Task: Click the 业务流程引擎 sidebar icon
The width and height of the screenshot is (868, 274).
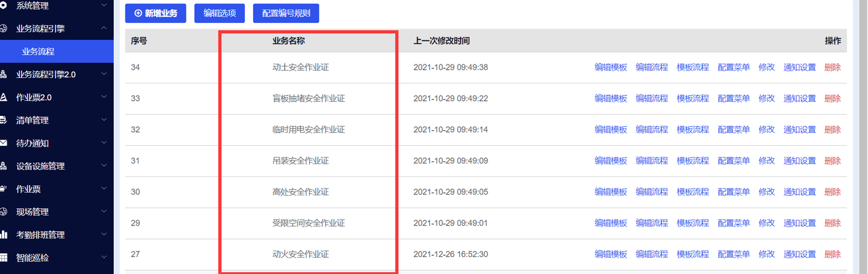Action: tap(3, 28)
